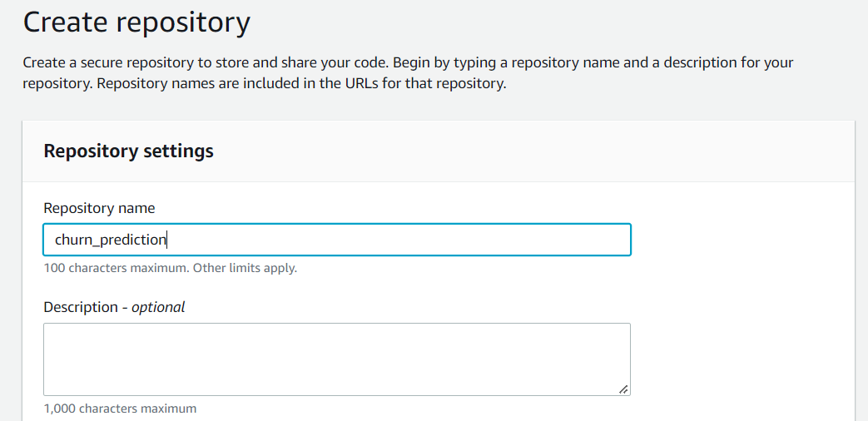
Task: Click the 'Repository settings' section title
Action: pyautogui.click(x=128, y=151)
